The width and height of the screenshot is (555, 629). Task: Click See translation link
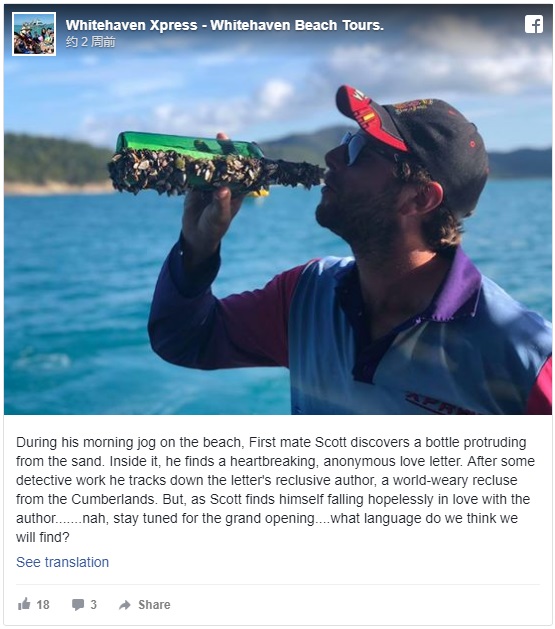click(62, 562)
